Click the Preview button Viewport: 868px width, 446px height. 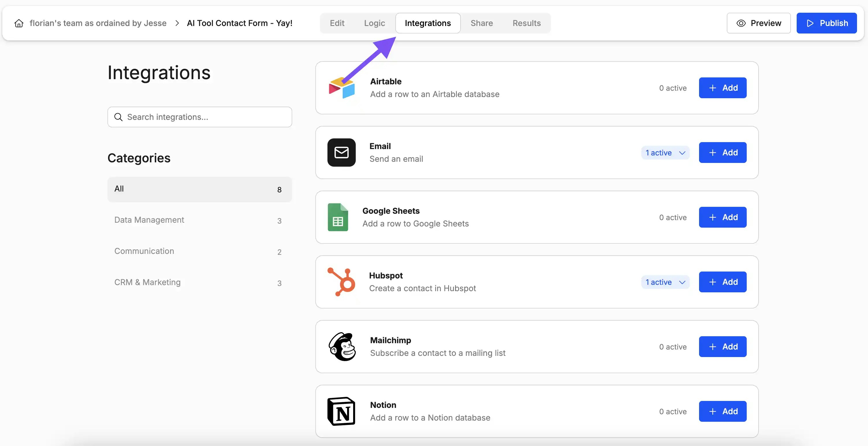click(x=759, y=23)
